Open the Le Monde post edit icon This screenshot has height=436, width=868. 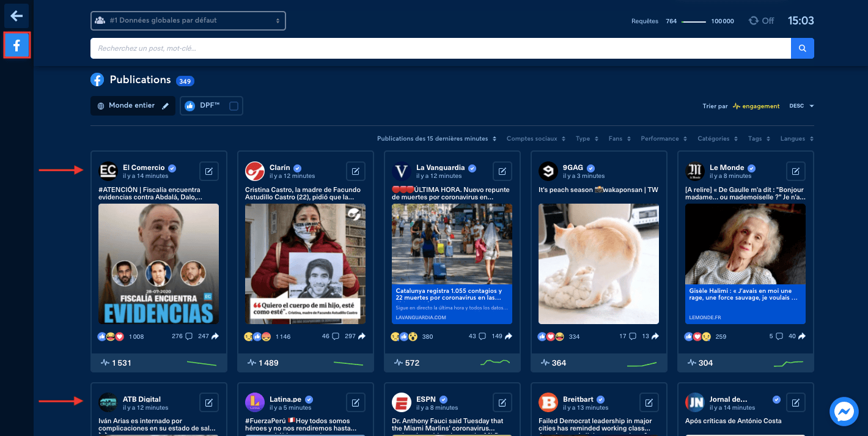pos(796,171)
